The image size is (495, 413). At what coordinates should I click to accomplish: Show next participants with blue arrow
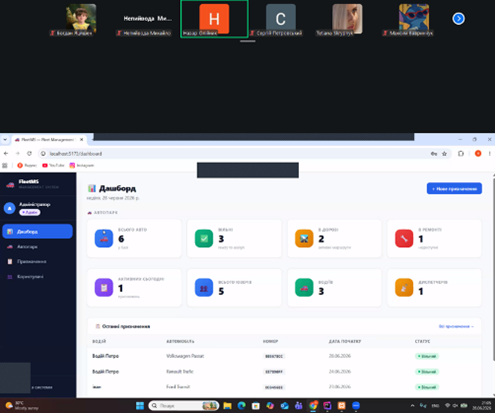point(458,19)
